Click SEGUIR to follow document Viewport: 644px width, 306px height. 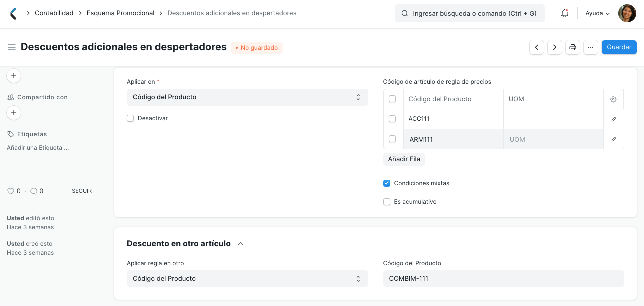[82, 191]
